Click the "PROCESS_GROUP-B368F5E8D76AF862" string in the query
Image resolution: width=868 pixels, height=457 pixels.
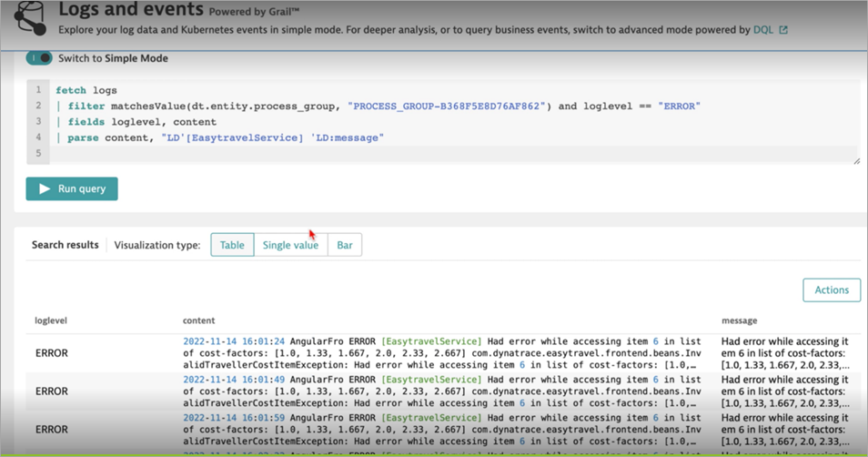[446, 106]
